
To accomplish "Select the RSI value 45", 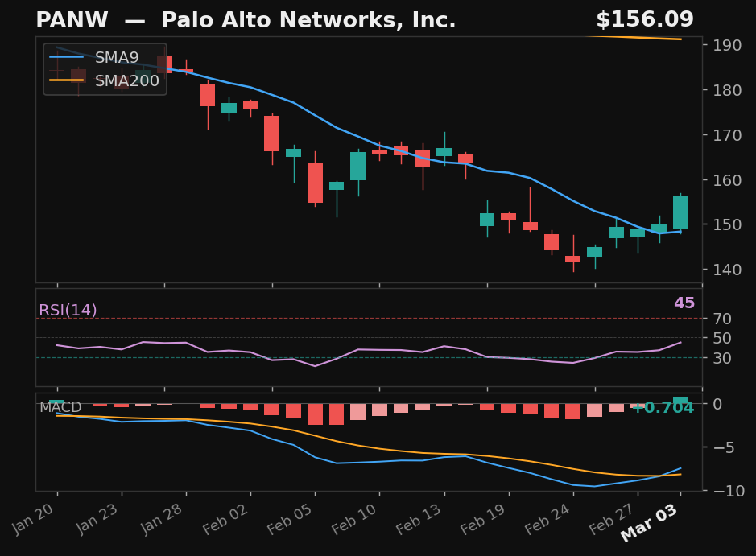I will pos(684,303).
